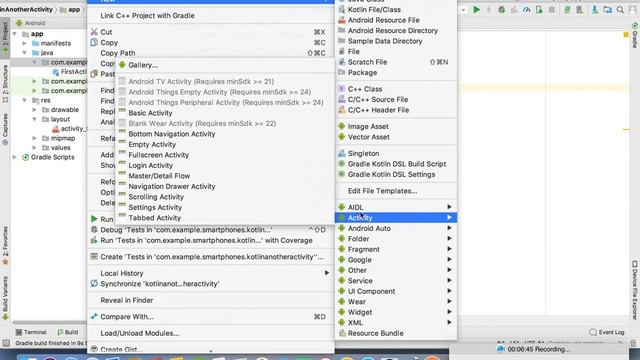The height and width of the screenshot is (360, 640).
Task: Choose Tabbed Activity template
Action: [154, 218]
